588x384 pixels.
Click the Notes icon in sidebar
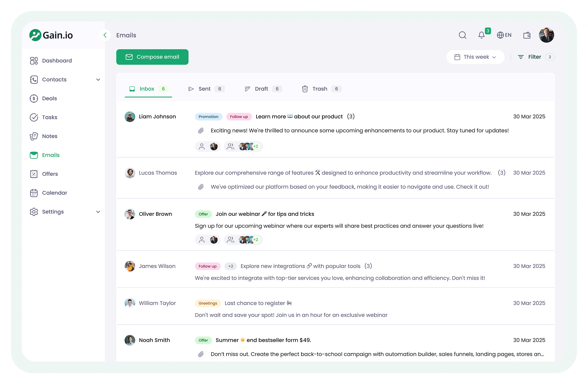pos(34,136)
